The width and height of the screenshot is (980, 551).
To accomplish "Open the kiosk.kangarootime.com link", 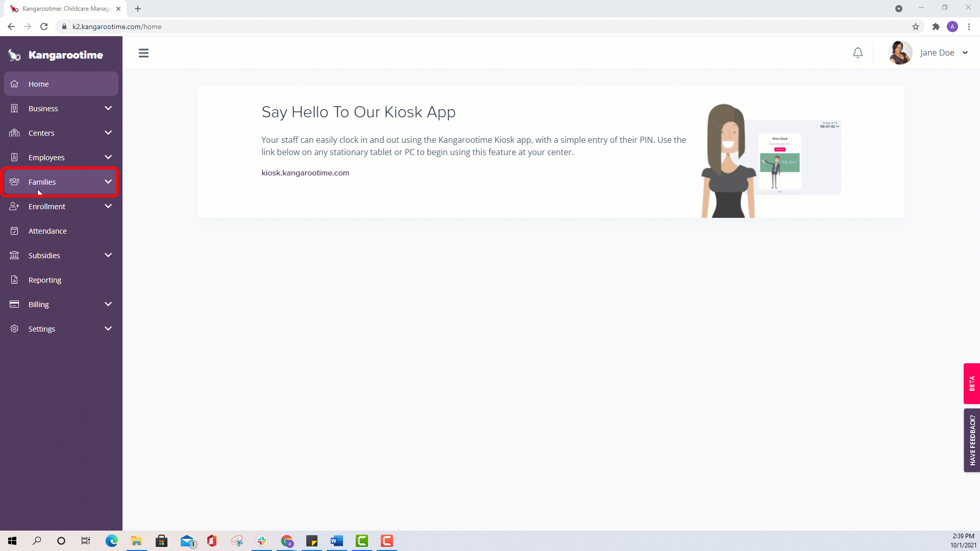I will tap(305, 173).
